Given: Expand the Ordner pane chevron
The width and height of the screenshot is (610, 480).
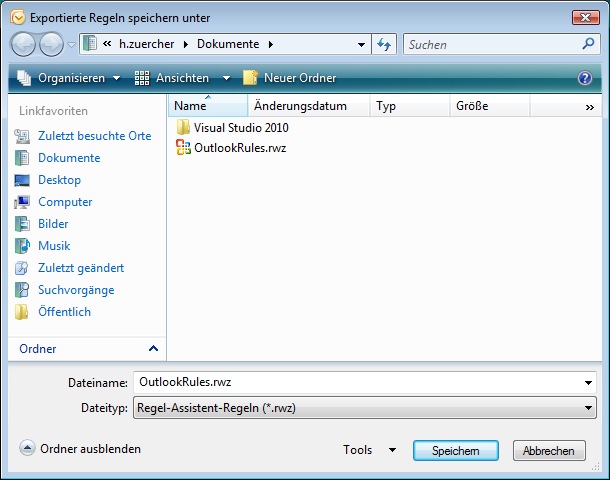Looking at the screenshot, I should coord(154,348).
